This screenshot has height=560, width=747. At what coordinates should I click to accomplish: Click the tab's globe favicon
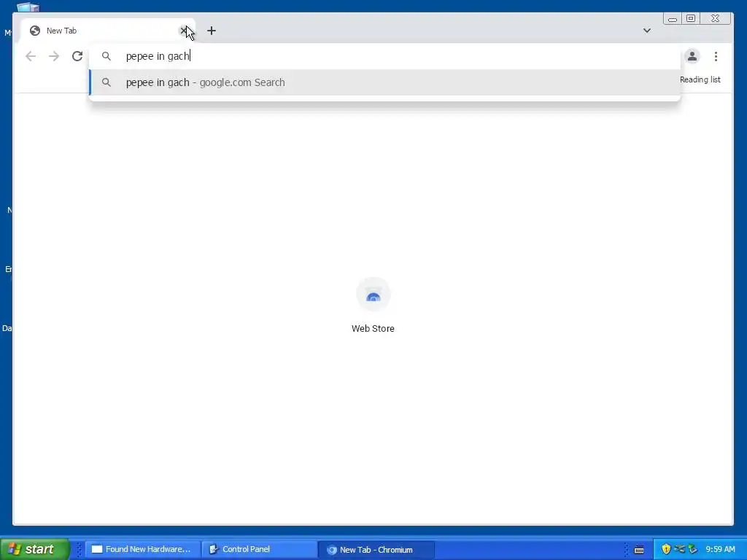pos(35,31)
